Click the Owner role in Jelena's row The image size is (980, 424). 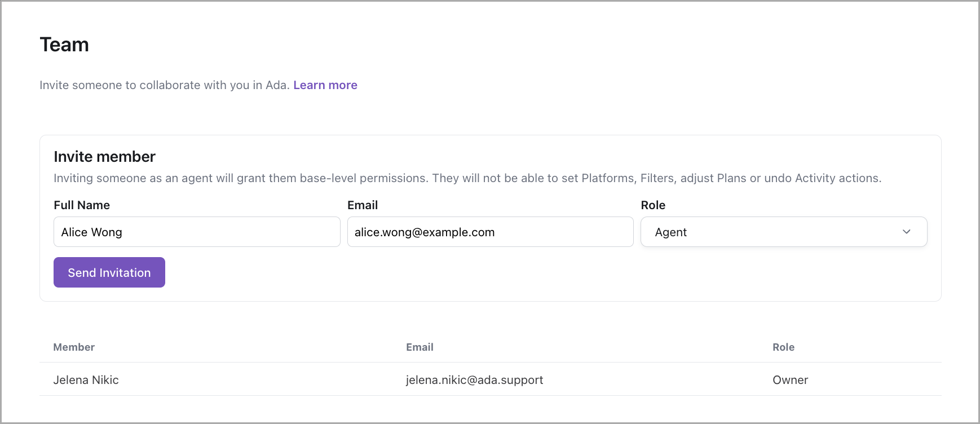pos(790,380)
